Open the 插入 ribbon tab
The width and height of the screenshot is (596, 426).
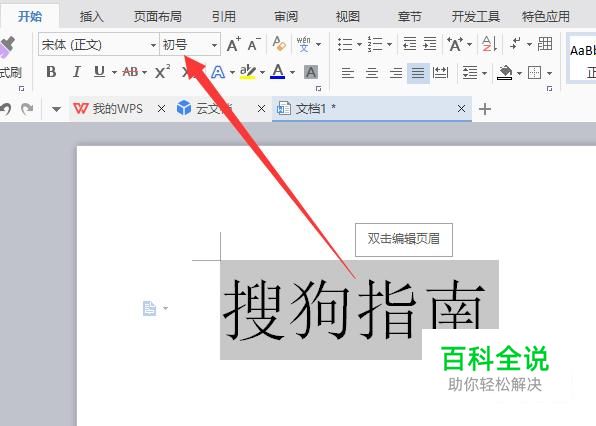click(92, 16)
